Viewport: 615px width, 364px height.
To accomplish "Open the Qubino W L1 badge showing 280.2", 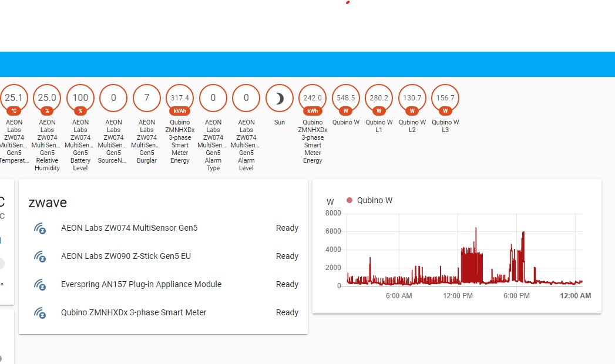I will click(379, 99).
